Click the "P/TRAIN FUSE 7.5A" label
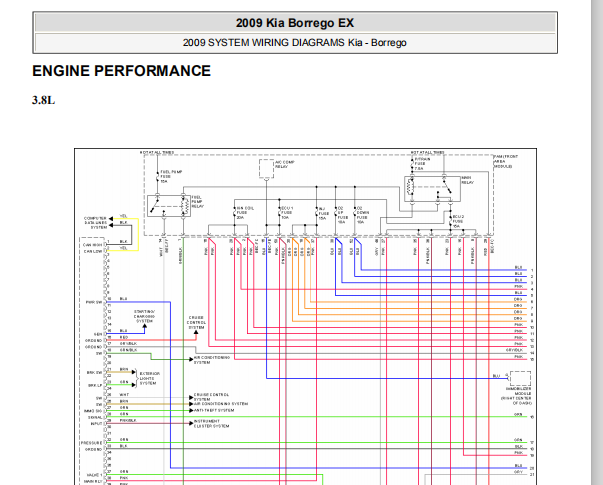This screenshot has width=603, height=485. click(422, 163)
